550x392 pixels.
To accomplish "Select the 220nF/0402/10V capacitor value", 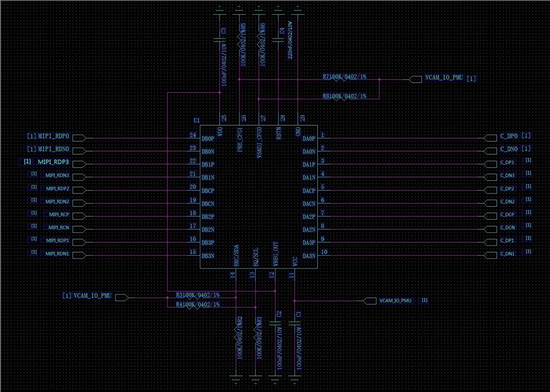I will point(290,40).
